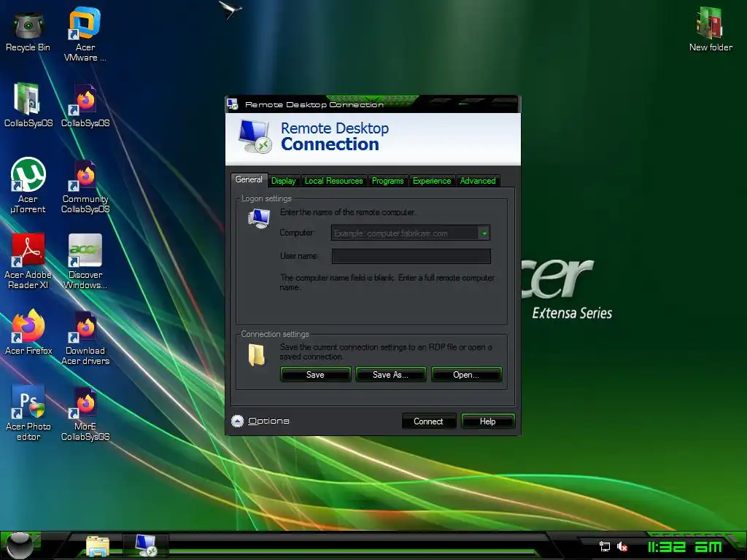This screenshot has width=747, height=560.
Task: Open the Experience tab
Action: tap(432, 181)
